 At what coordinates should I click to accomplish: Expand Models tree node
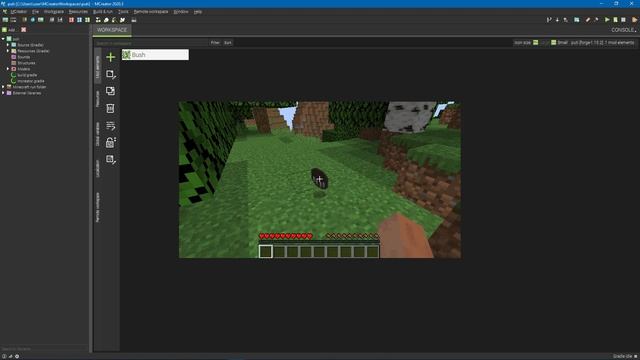pyautogui.click(x=8, y=69)
